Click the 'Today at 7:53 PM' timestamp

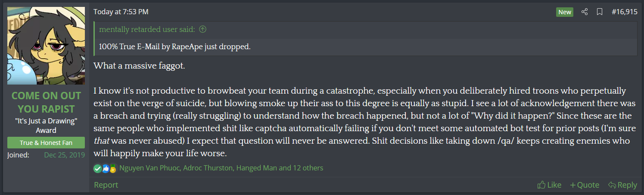coord(121,12)
